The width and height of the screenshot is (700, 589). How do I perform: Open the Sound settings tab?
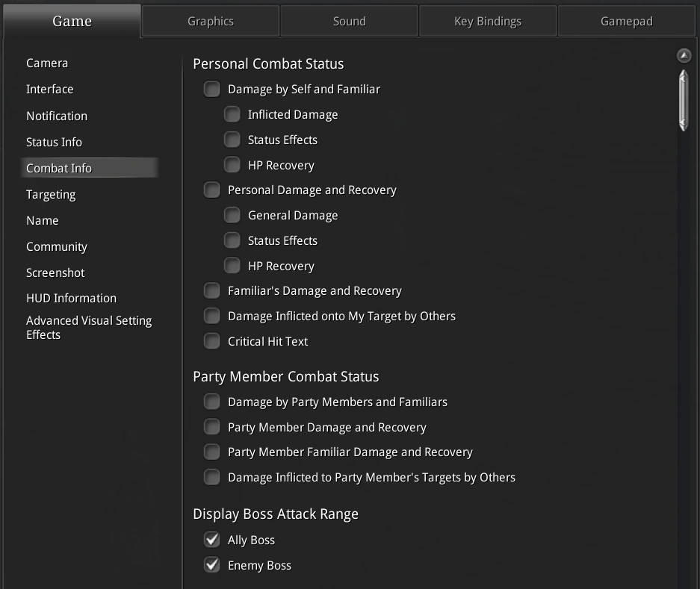[x=349, y=21]
